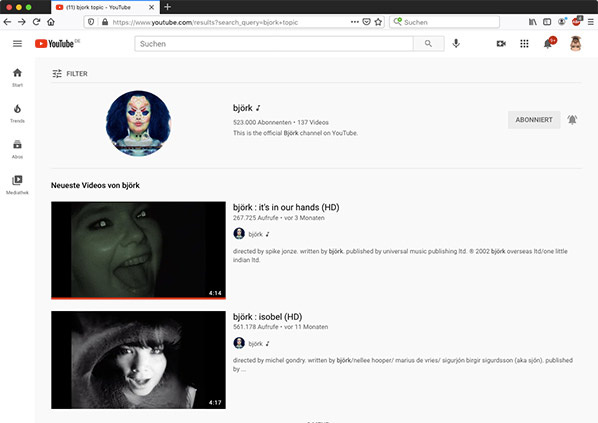
Task: Open Firefox library icon
Action: [x=532, y=22]
